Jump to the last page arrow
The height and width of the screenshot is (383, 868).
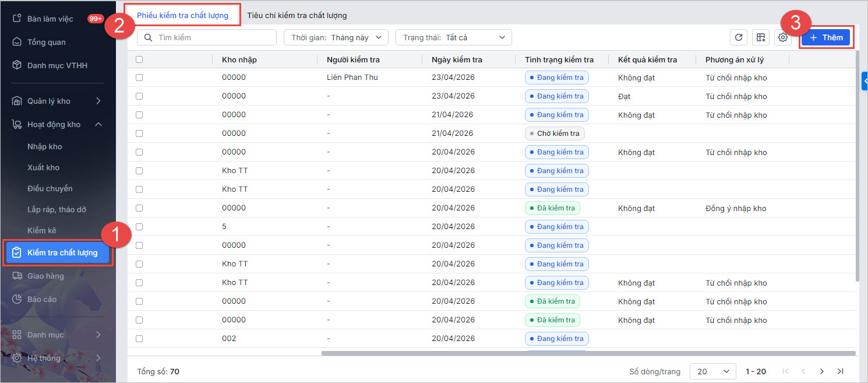click(x=840, y=371)
